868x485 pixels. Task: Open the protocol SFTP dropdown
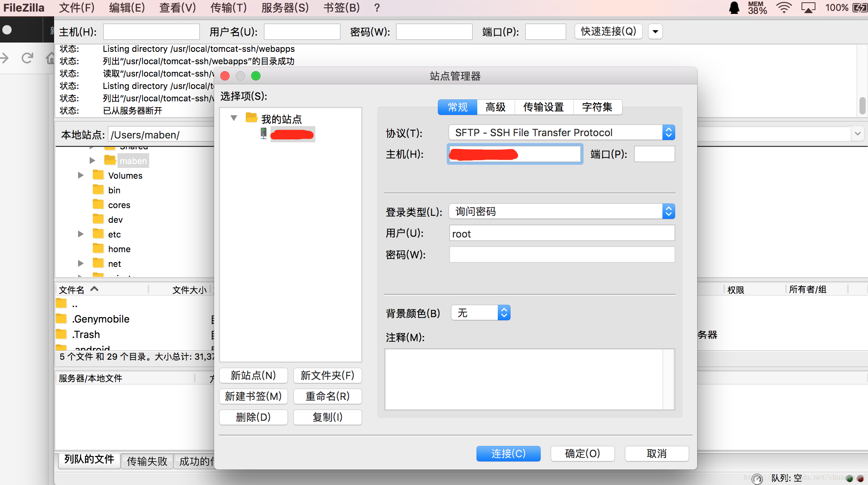pos(562,133)
